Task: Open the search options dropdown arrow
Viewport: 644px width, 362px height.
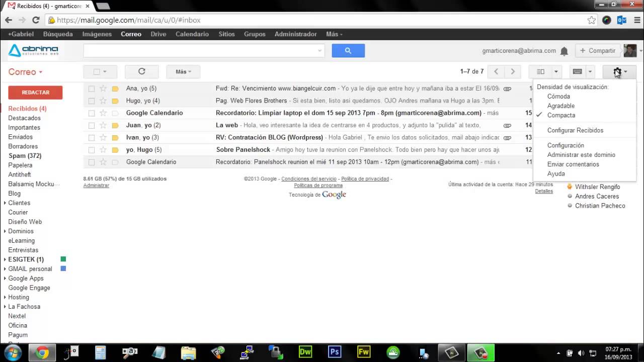Action: [x=319, y=50]
